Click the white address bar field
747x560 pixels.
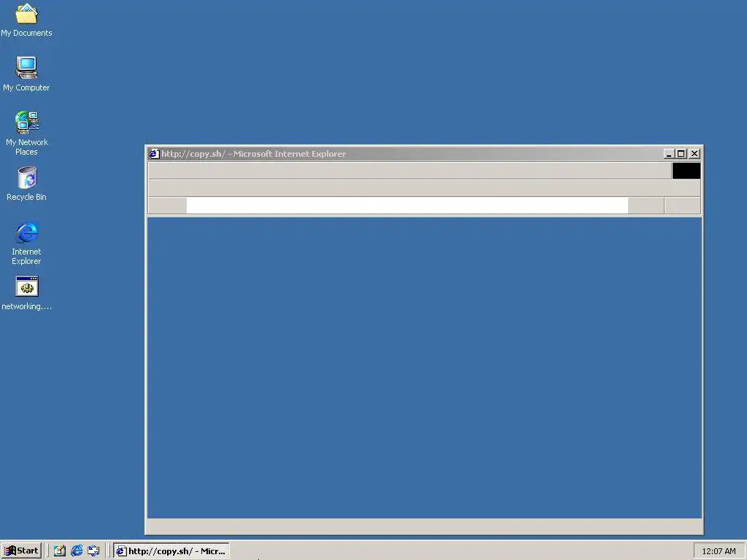click(x=407, y=206)
